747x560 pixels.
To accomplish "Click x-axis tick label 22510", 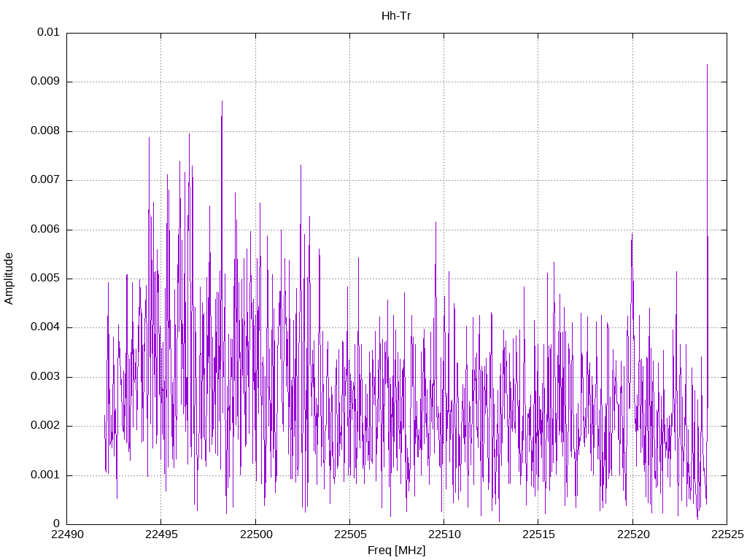I will click(x=444, y=534).
